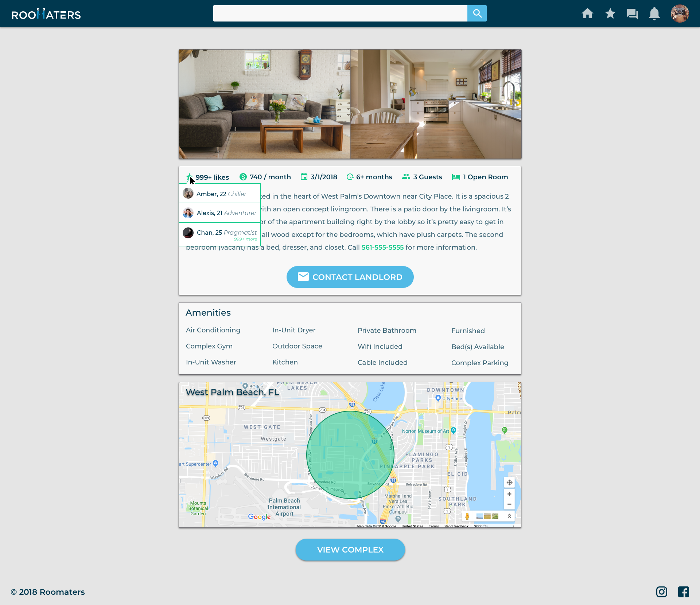Screen dimensions: 700x605
Task: Click the dollar price icon
Action: pyautogui.click(x=243, y=177)
